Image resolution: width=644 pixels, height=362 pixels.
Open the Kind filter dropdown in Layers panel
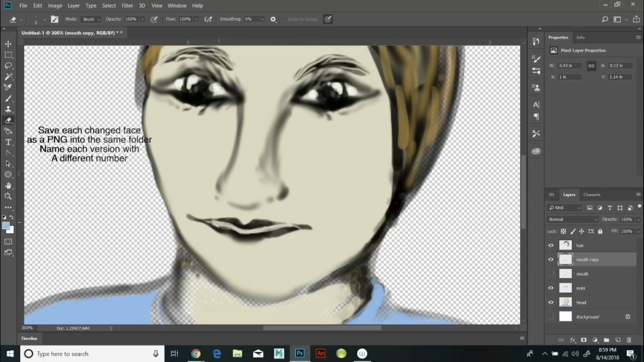564,208
